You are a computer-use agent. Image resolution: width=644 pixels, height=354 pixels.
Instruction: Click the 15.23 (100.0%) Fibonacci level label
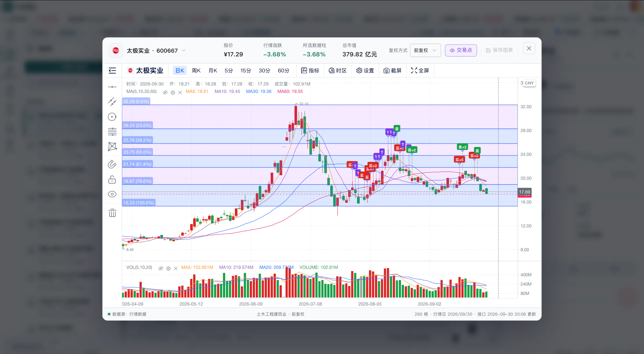tap(138, 202)
